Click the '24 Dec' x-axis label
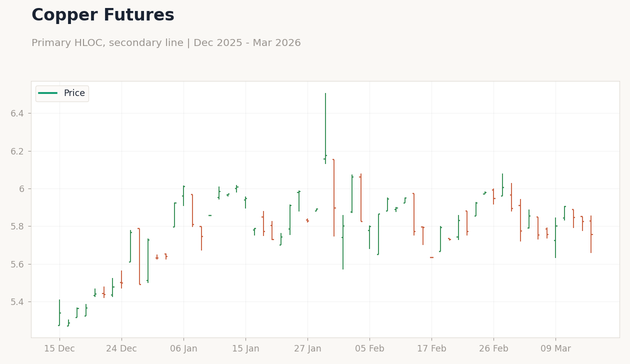Image resolution: width=630 pixels, height=364 pixels. coord(121,349)
